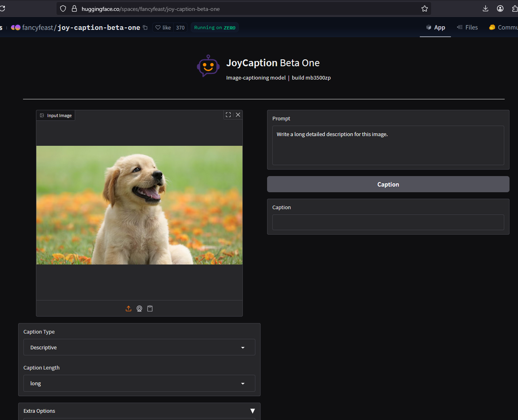This screenshot has height=420, width=518.
Task: Click the upload image icon
Action: tap(128, 309)
